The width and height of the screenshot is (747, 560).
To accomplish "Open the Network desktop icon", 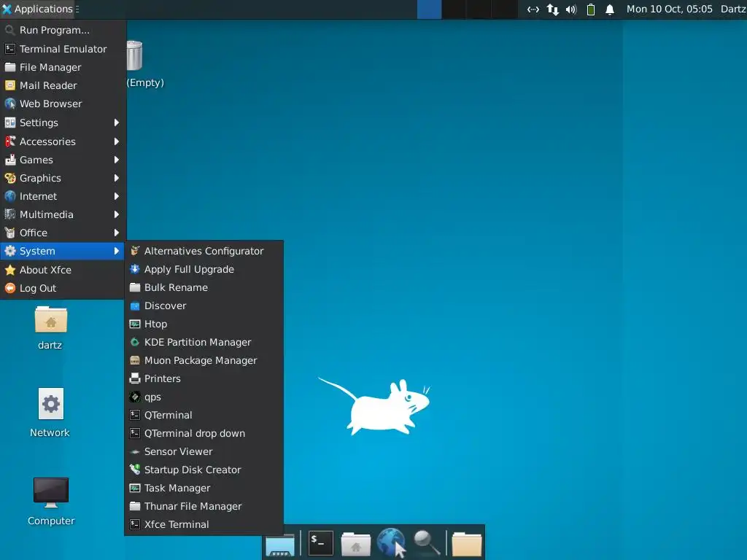I will coord(51,404).
